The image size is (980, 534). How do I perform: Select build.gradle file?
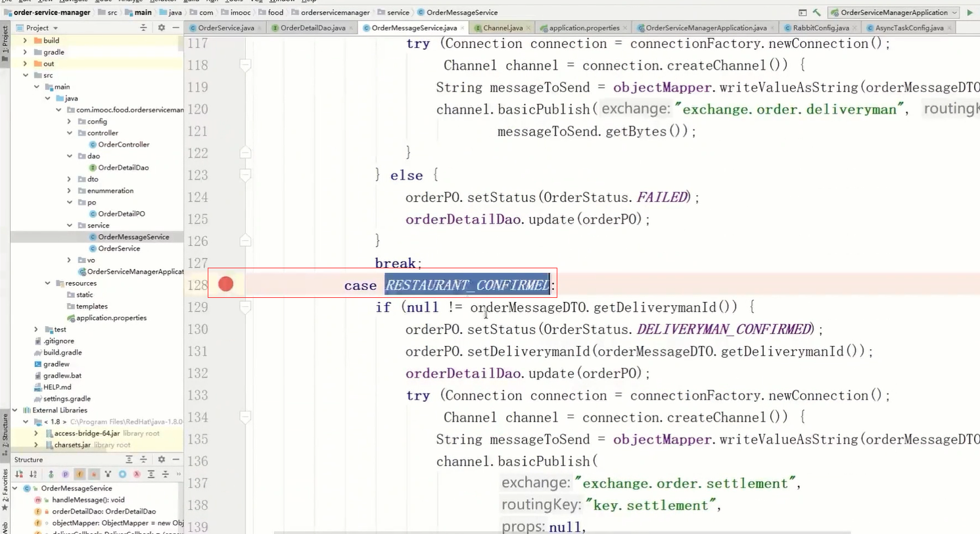tap(62, 352)
